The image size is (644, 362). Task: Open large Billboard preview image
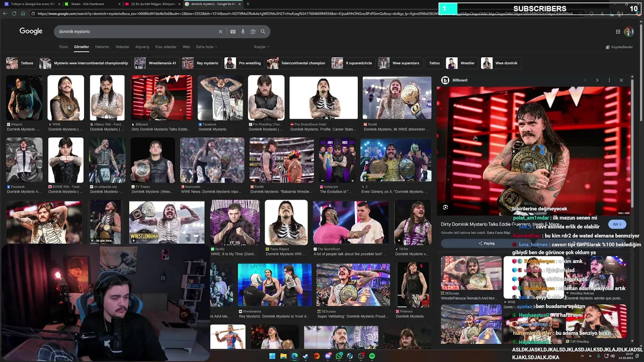click(x=533, y=151)
